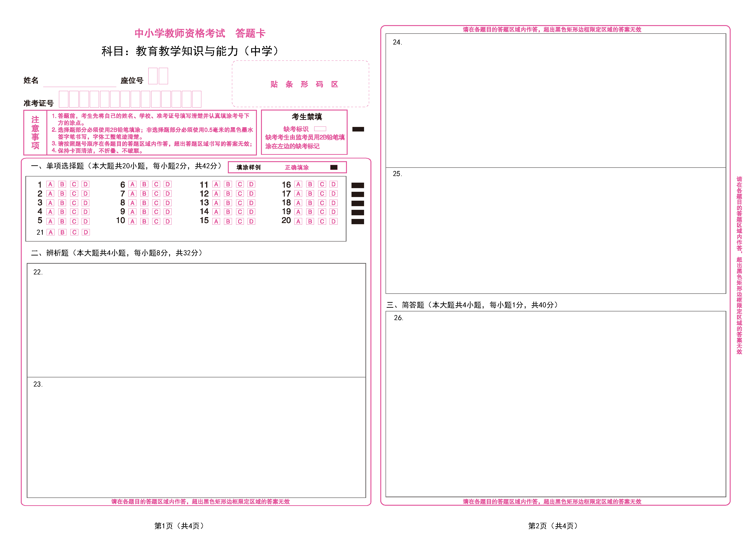Select option A for question 6
Viewport: 756px width, 534px height.
coord(132,184)
